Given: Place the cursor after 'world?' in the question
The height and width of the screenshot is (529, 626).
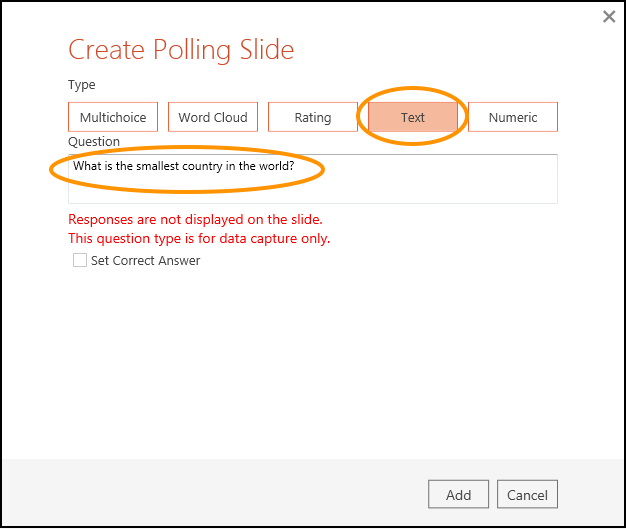Looking at the screenshot, I should pos(295,166).
